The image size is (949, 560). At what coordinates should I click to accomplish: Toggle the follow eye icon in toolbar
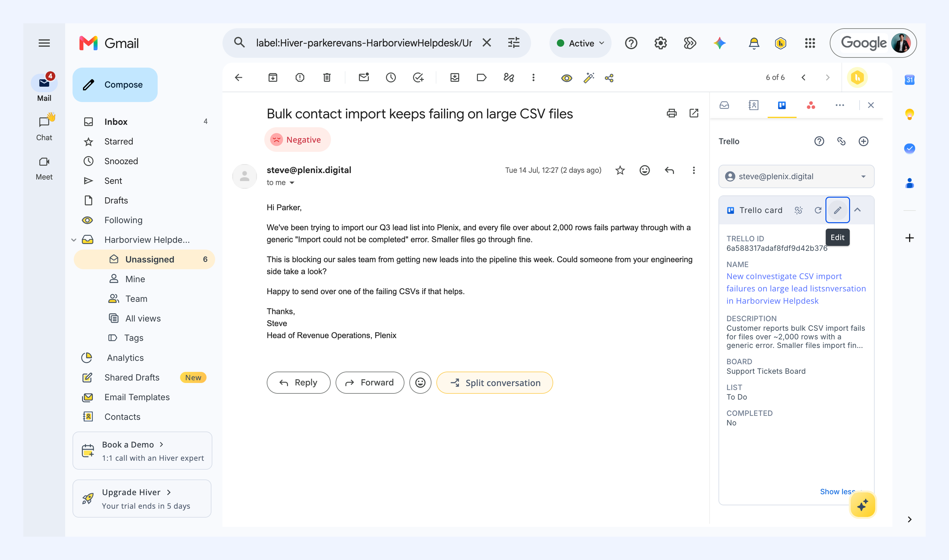[x=566, y=78]
